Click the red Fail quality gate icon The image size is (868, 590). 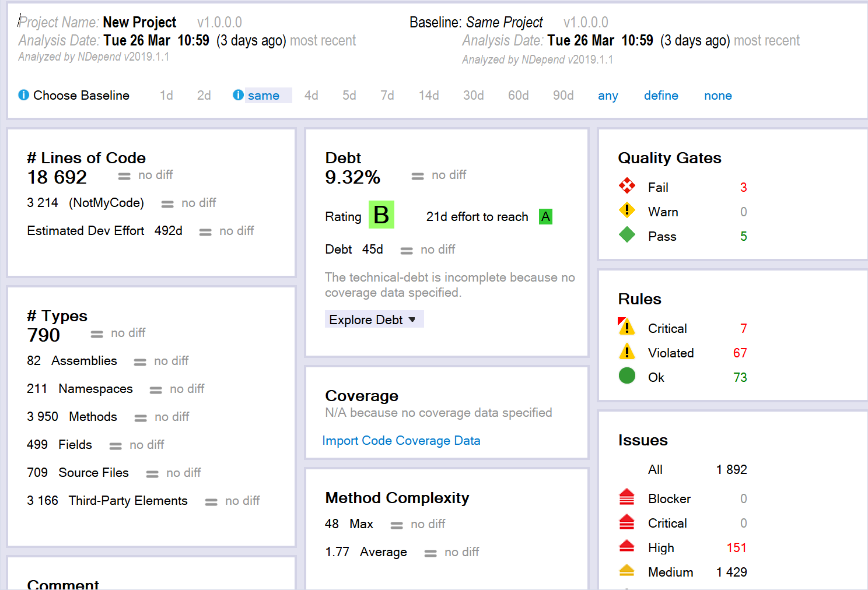pos(627,186)
